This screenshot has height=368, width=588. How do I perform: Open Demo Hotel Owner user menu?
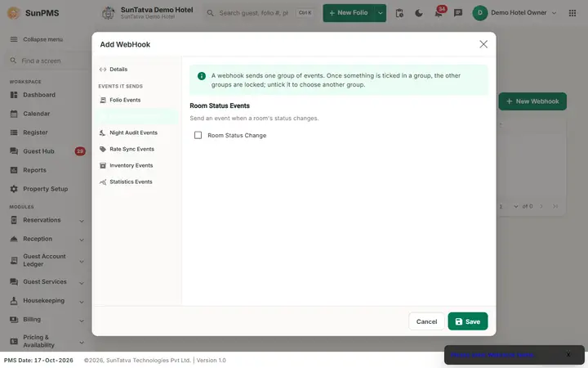[x=514, y=13]
